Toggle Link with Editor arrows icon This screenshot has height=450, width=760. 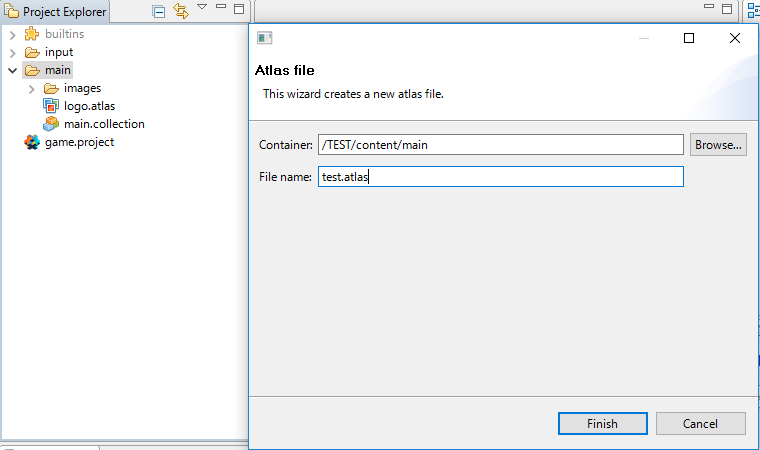(181, 11)
